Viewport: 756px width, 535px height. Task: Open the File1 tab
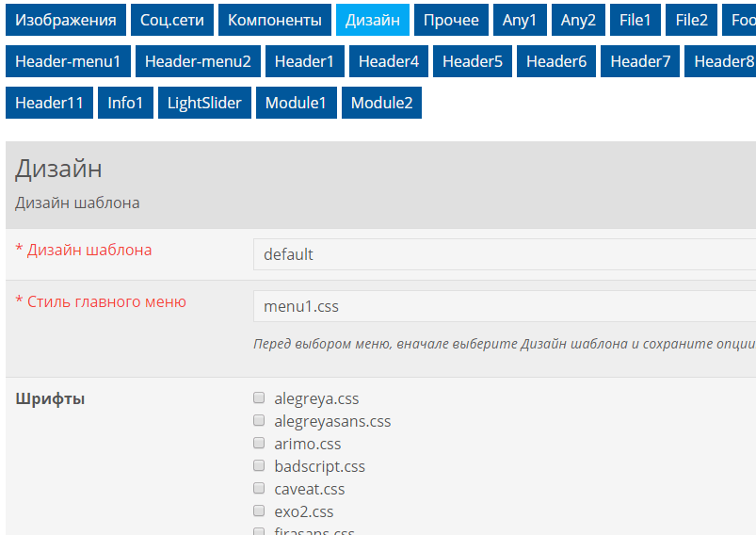tap(635, 20)
